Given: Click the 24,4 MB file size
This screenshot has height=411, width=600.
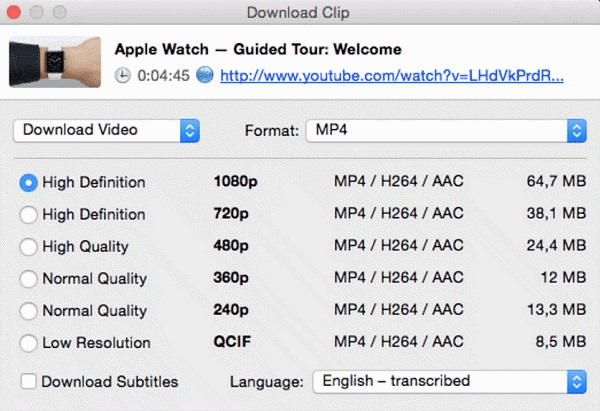Looking at the screenshot, I should (556, 245).
